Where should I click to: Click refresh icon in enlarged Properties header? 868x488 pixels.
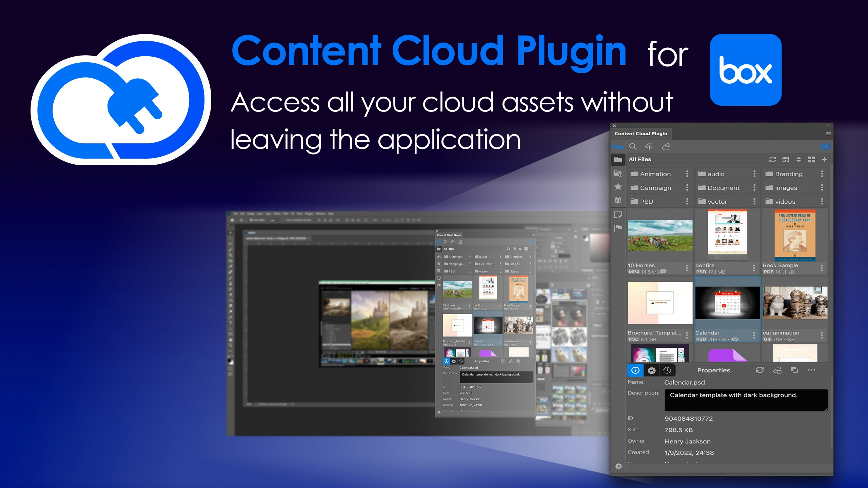click(x=760, y=370)
